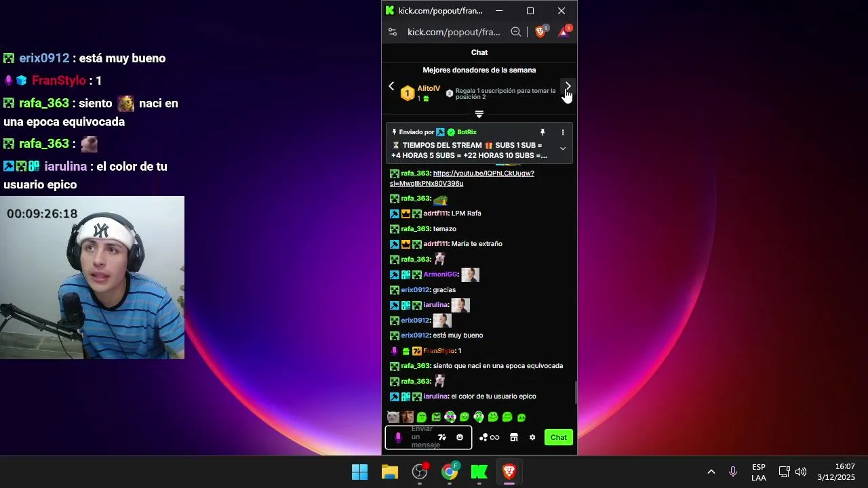The image size is (868, 488).
Task: Click 'siento que naci en una epoca equivocada' message
Action: tap(498, 366)
